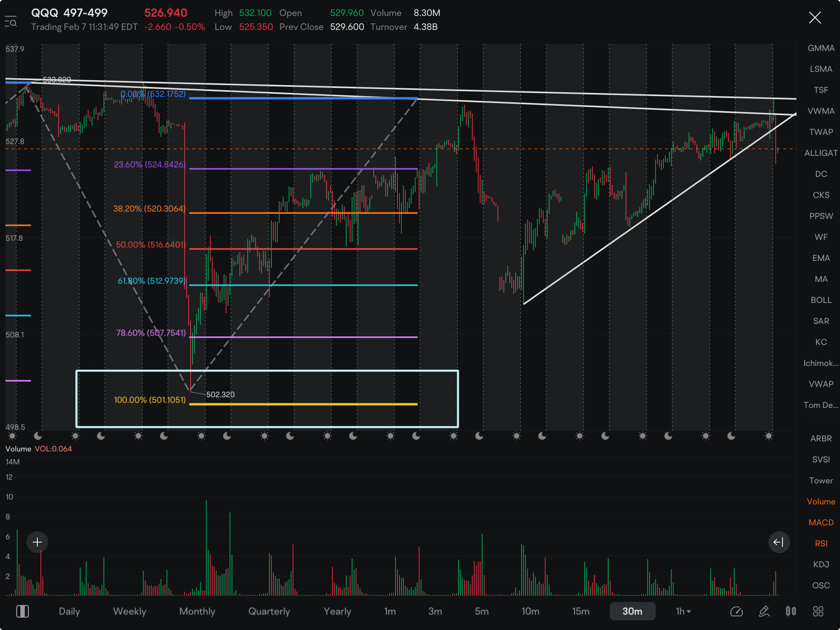The width and height of the screenshot is (840, 630).
Task: Switch to the 10m timeframe
Action: (530, 611)
